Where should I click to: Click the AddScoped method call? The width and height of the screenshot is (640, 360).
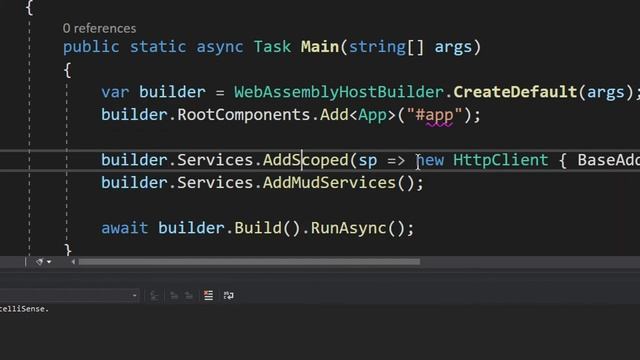pos(305,160)
